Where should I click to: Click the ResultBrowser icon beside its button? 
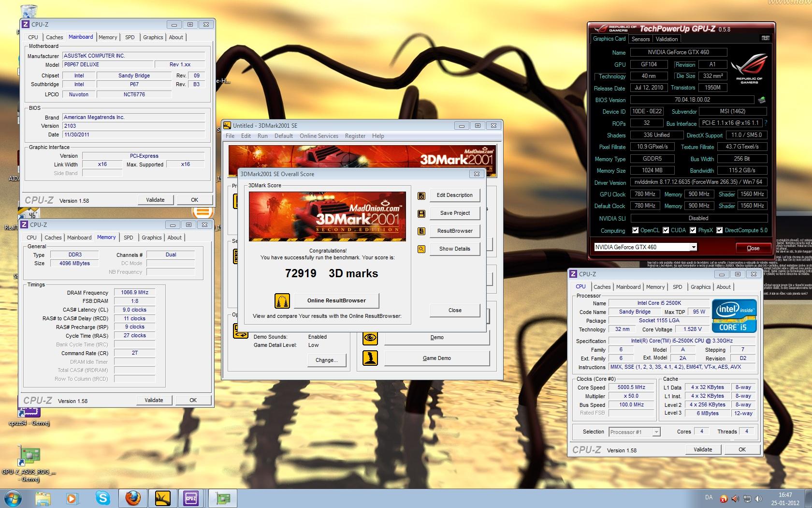[x=421, y=231]
